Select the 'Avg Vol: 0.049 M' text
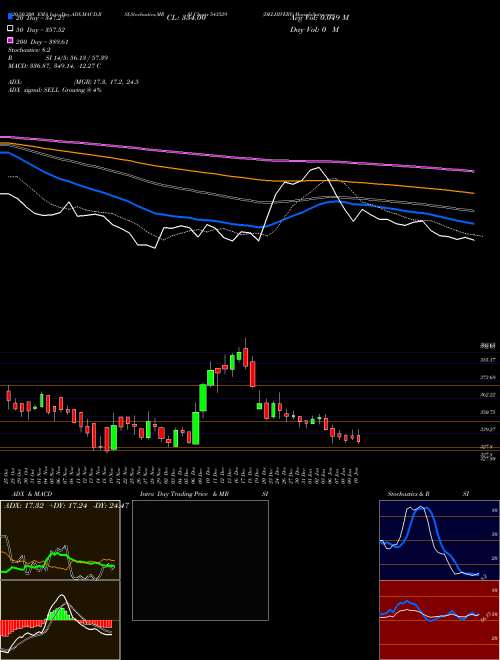The width and height of the screenshot is (500, 660). [319, 18]
